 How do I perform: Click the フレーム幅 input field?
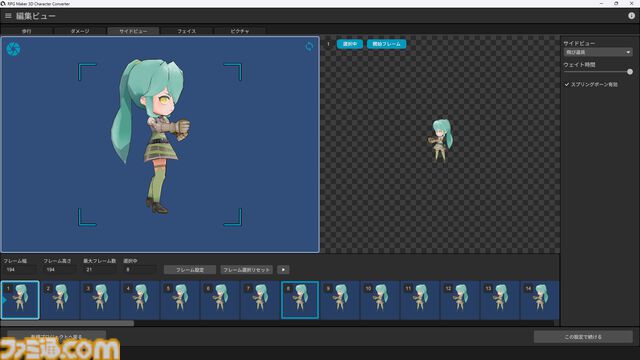20,270
